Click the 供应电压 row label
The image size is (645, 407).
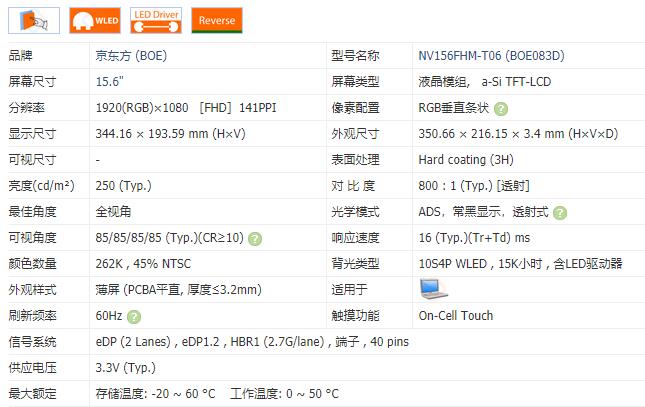tap(32, 367)
